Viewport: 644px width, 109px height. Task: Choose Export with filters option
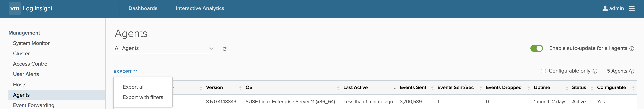143,97
